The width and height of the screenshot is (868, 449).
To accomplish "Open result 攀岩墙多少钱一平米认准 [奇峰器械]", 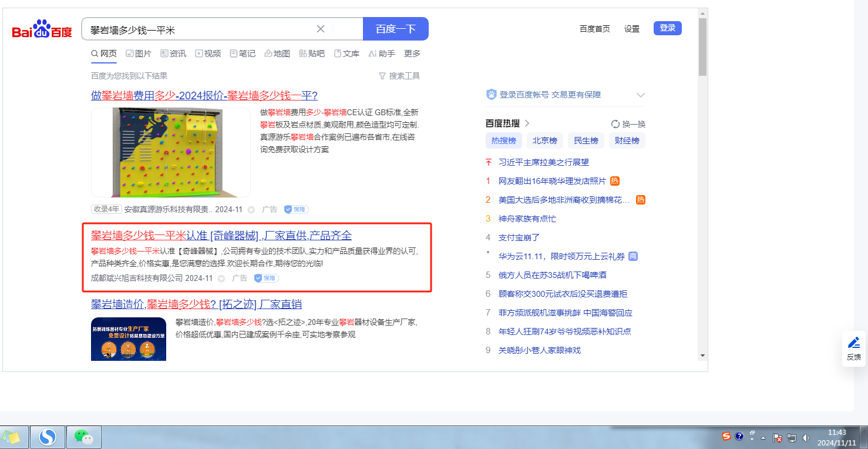I will (x=221, y=236).
